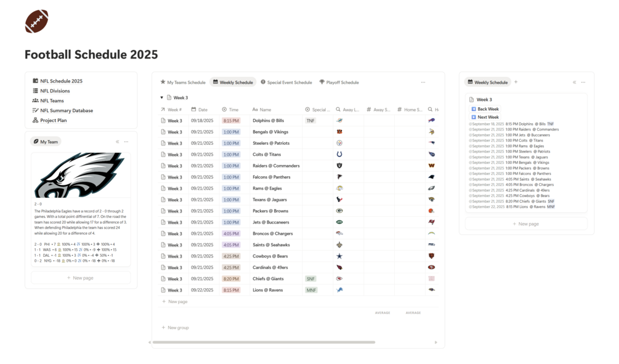Click the horizontal table scrollbar
This screenshot has height=364, width=619.
tap(264, 342)
